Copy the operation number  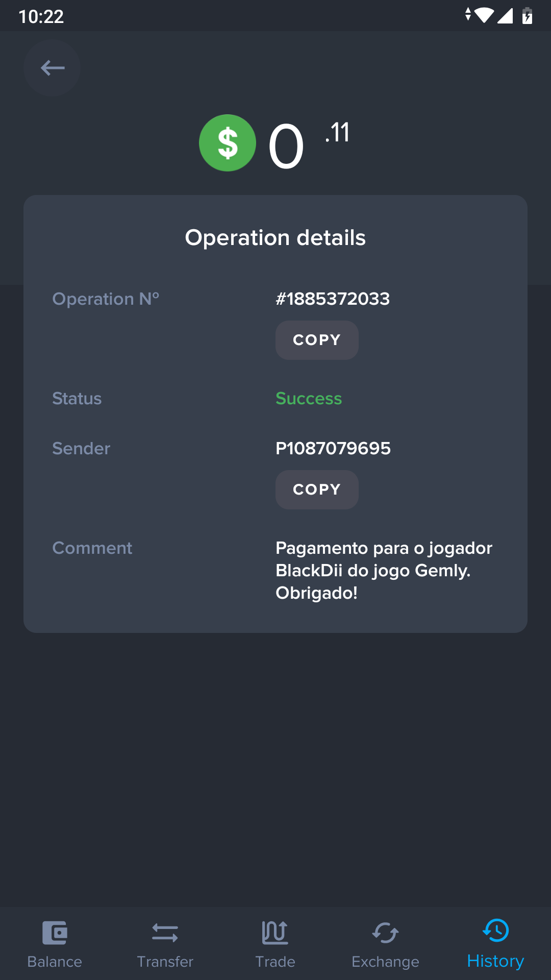(317, 340)
